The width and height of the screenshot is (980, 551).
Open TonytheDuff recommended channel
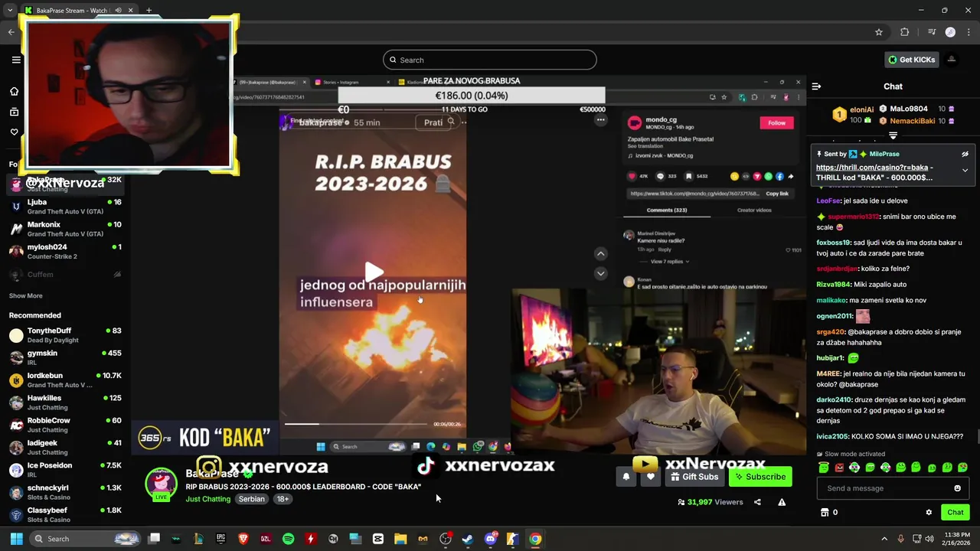tap(65, 335)
